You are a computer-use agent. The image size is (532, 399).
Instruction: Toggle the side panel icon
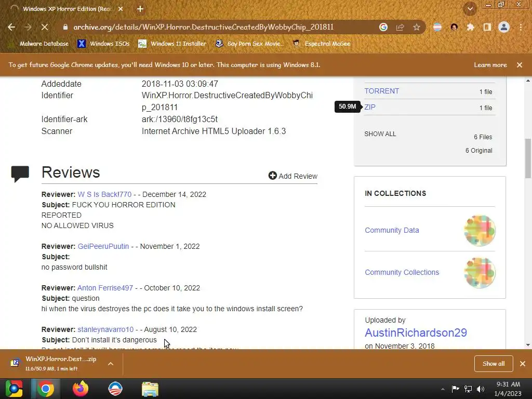coord(487,27)
